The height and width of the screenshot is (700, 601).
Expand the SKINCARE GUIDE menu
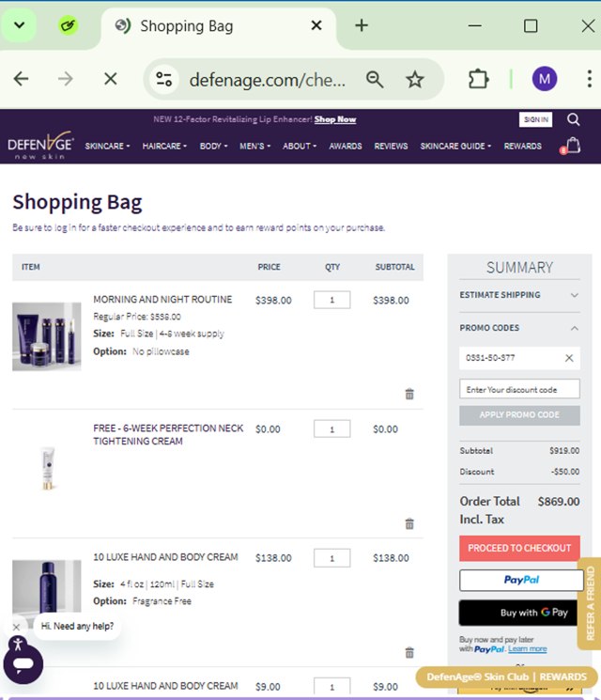tap(455, 146)
